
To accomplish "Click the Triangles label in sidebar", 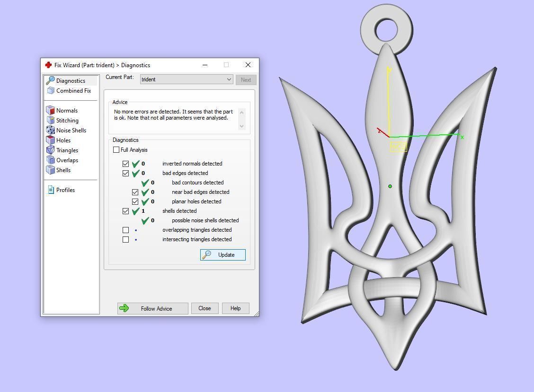I will pos(67,150).
